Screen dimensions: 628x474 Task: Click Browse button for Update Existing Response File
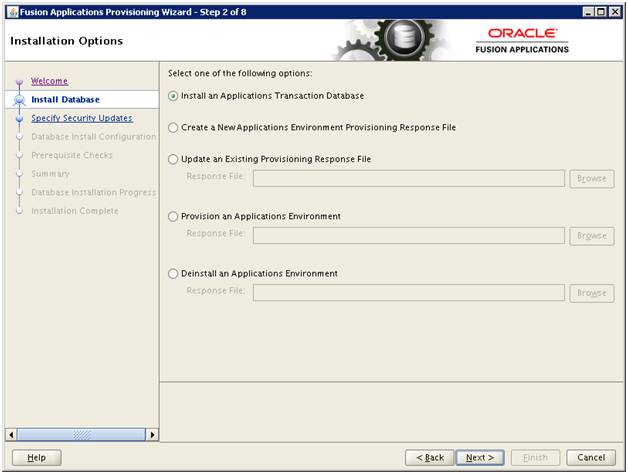(592, 179)
